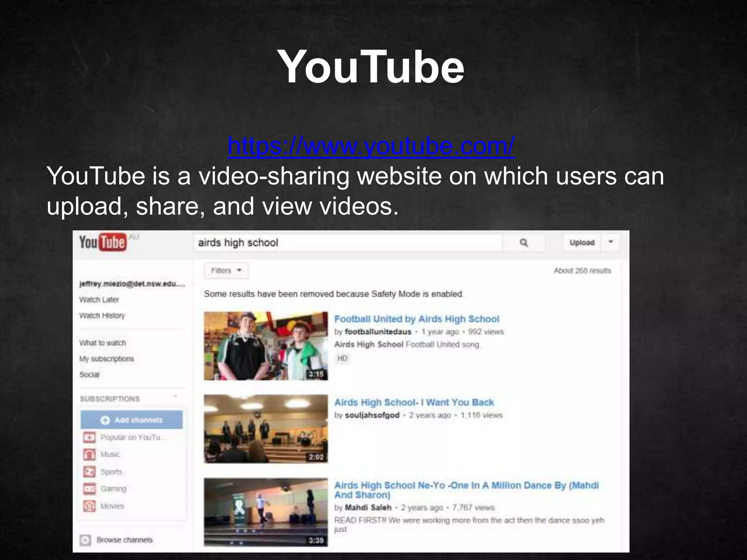Screen dimensions: 747x560
Task: Click the '992 views' text
Action: [x=486, y=332]
